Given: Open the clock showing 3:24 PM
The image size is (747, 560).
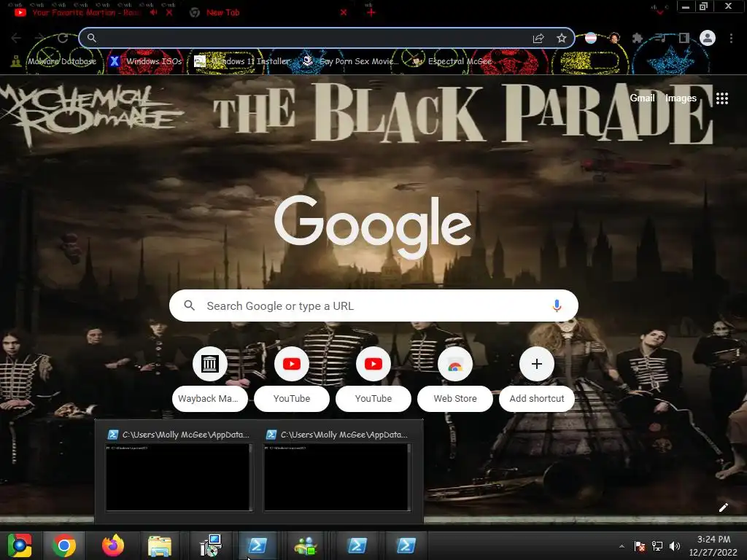Looking at the screenshot, I should [x=713, y=545].
